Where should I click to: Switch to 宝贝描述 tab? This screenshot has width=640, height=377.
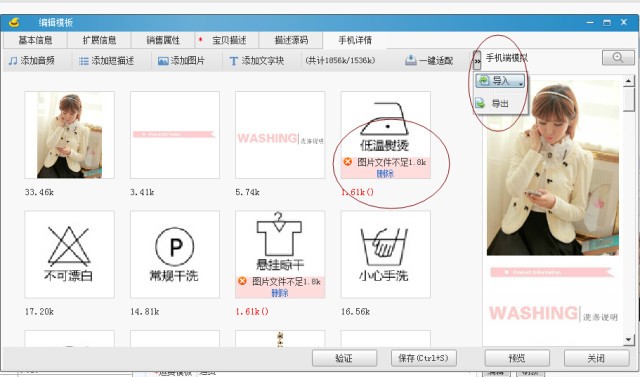click(x=227, y=40)
